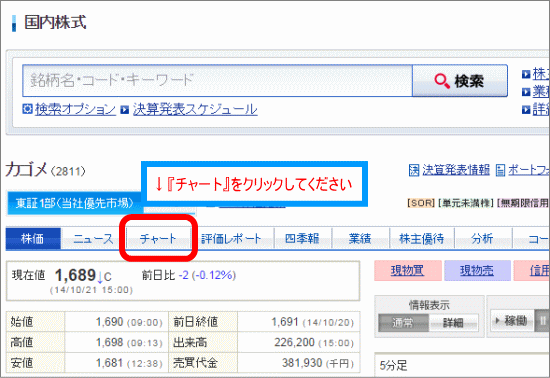This screenshot has width=550, height=378.
Task: Select the 株価 tab
Action: pos(33,239)
